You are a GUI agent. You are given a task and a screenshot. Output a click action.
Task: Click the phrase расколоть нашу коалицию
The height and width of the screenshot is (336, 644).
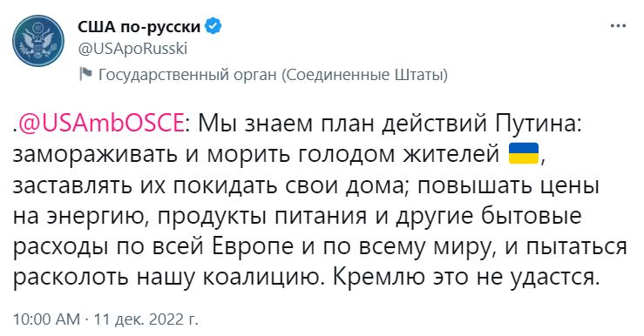point(166,278)
